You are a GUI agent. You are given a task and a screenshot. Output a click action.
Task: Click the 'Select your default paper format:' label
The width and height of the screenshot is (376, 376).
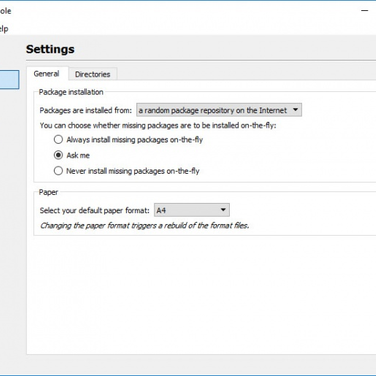(x=94, y=210)
